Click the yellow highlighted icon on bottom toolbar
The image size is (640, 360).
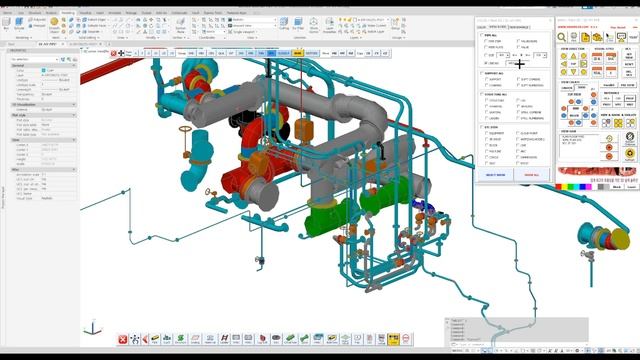tap(393, 339)
